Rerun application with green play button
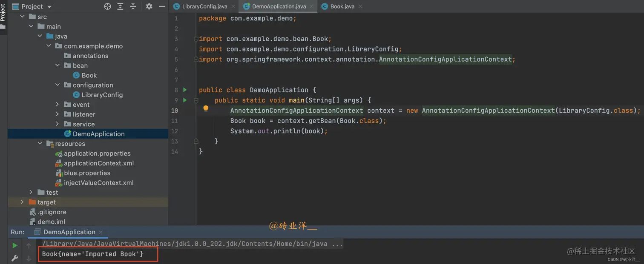The width and height of the screenshot is (644, 264). tap(15, 246)
